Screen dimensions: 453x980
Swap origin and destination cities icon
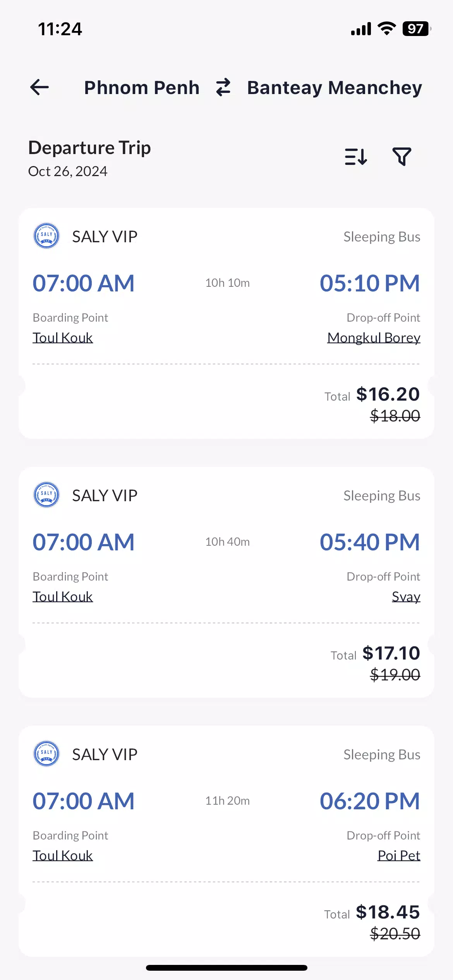223,87
